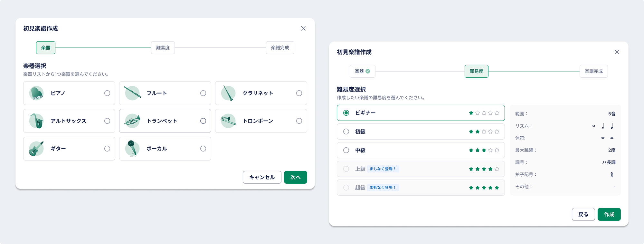Click the piano instrument icon

click(x=36, y=93)
